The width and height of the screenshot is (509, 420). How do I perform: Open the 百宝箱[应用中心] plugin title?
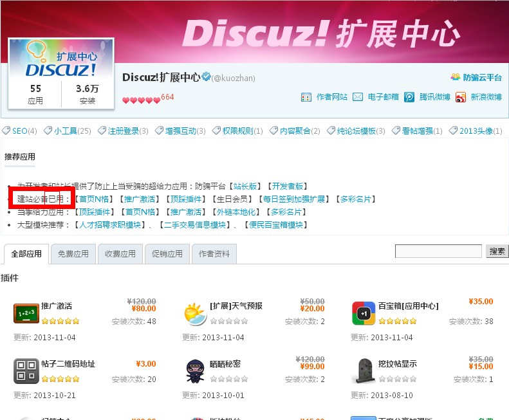pos(409,306)
